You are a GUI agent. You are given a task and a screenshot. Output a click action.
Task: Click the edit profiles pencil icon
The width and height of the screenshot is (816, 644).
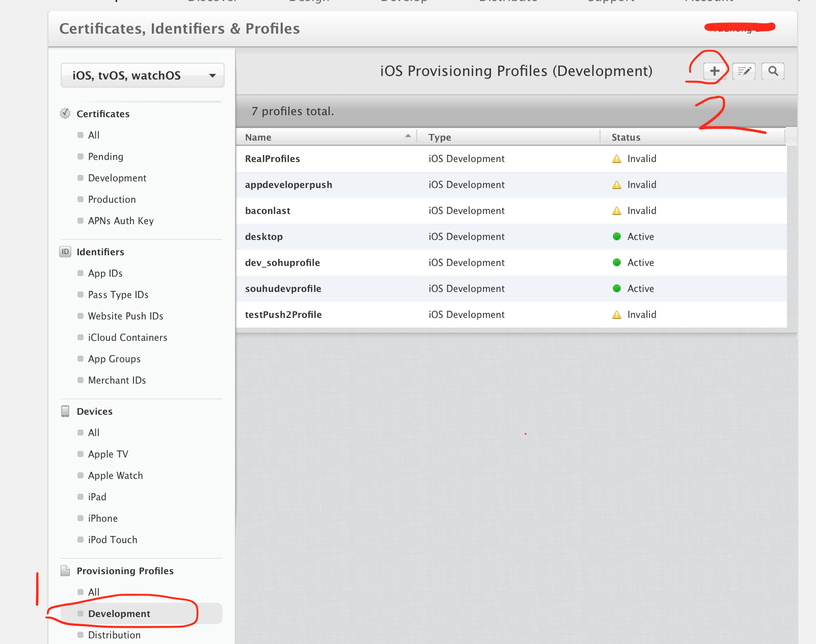pos(744,71)
